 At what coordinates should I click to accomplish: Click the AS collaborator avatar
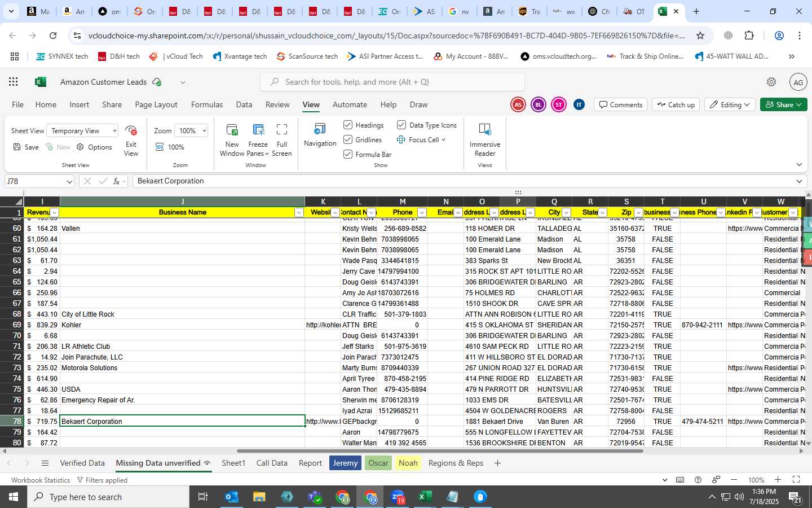pos(518,104)
